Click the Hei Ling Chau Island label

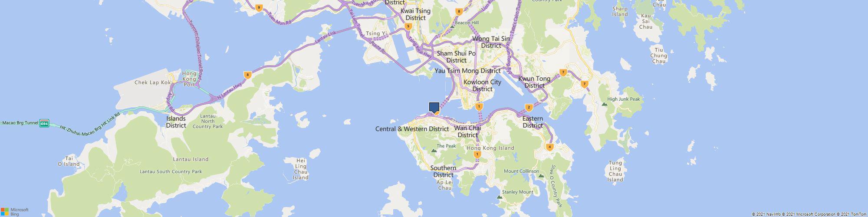point(300,169)
